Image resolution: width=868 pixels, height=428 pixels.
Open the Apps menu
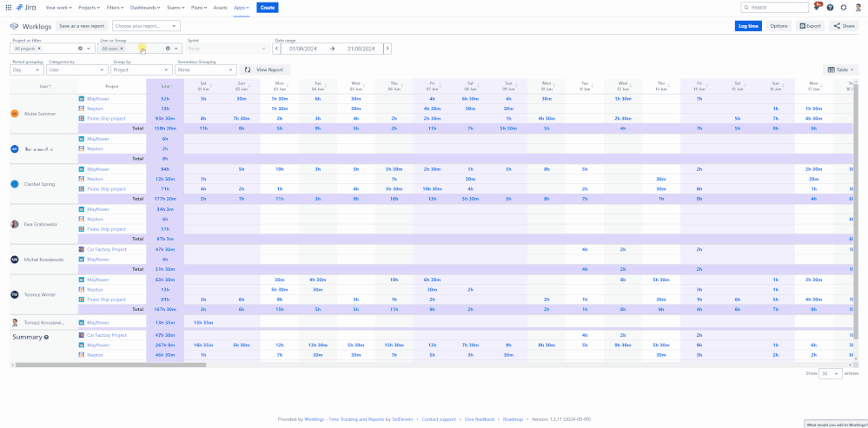pos(242,8)
